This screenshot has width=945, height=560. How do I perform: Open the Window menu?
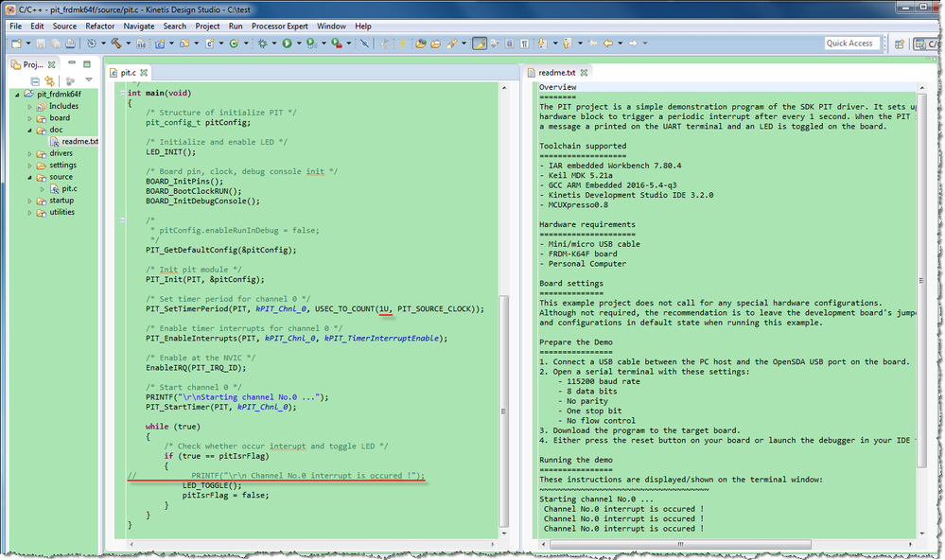click(x=331, y=26)
